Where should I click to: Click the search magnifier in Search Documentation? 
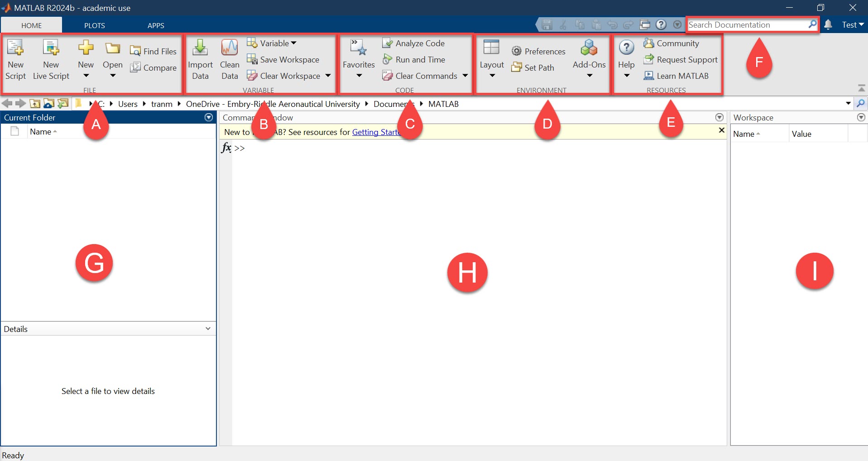[812, 24]
